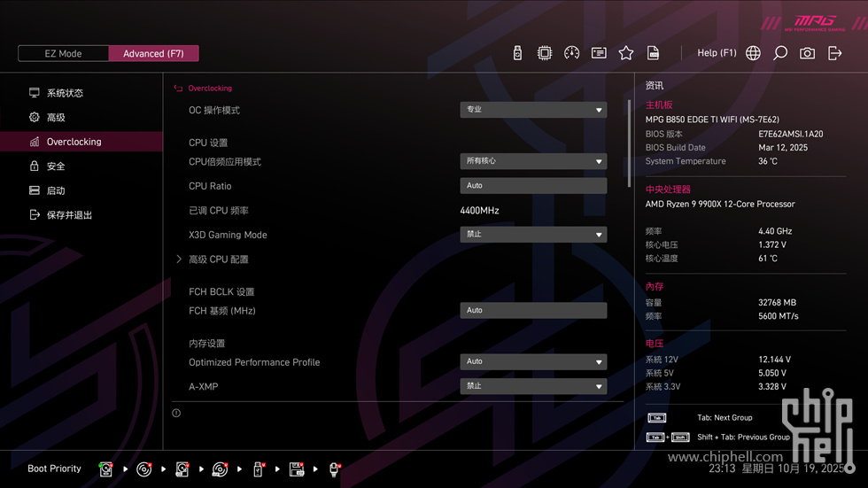The height and width of the screenshot is (488, 868).
Task: Open the A-XMP dropdown
Action: (x=533, y=386)
